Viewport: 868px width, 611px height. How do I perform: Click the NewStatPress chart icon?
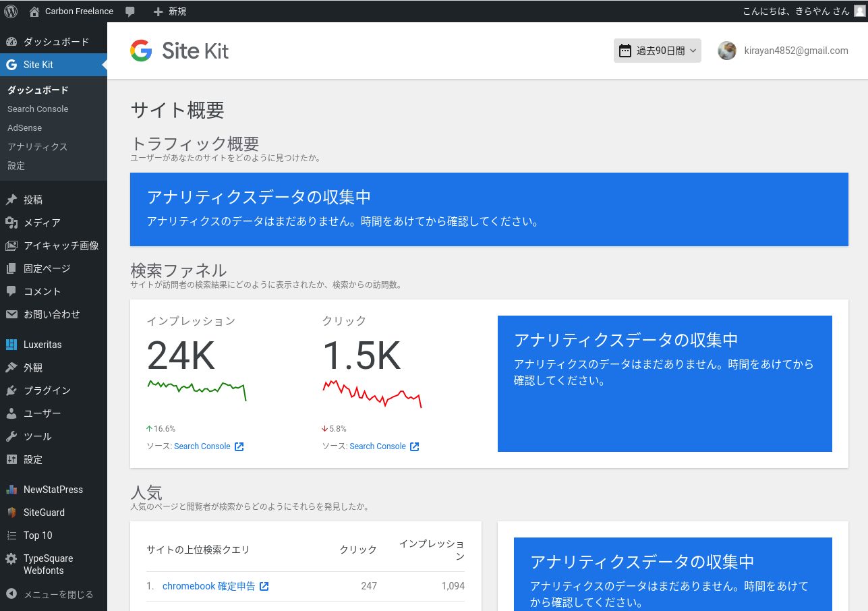pyautogui.click(x=11, y=490)
